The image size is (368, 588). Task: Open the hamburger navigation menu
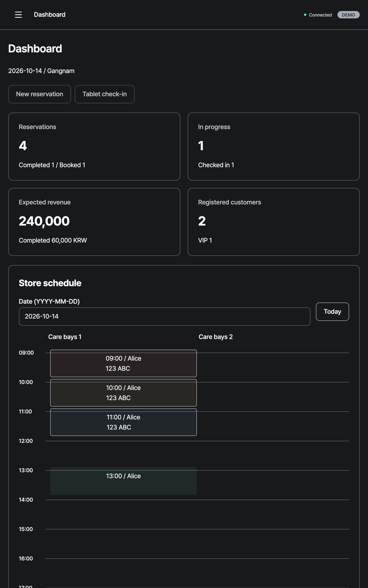pyautogui.click(x=18, y=14)
